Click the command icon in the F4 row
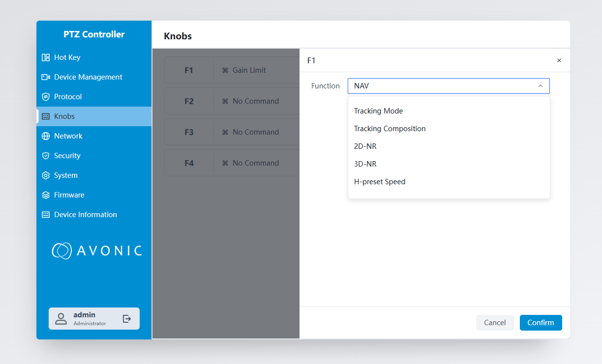Image resolution: width=602 pixels, height=364 pixels. pyautogui.click(x=225, y=163)
